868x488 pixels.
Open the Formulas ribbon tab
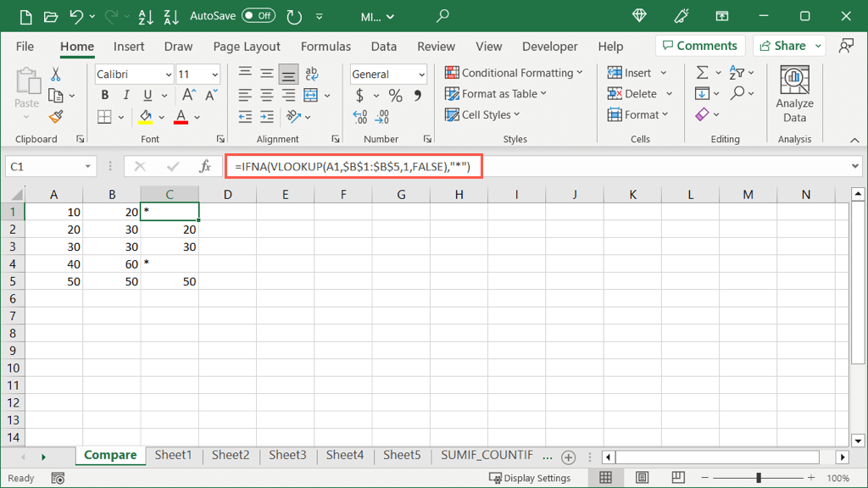[325, 47]
